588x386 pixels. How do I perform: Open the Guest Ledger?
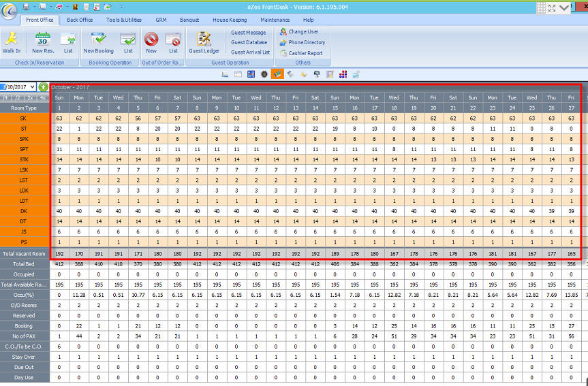tap(204, 42)
